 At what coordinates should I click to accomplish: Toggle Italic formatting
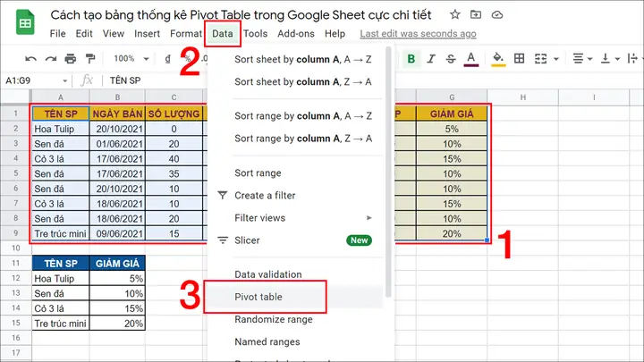click(430, 59)
